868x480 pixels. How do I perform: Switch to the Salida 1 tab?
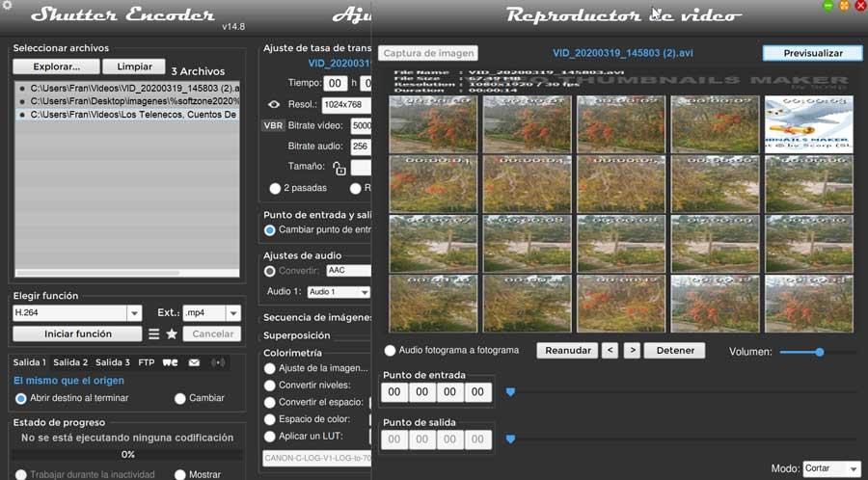29,362
